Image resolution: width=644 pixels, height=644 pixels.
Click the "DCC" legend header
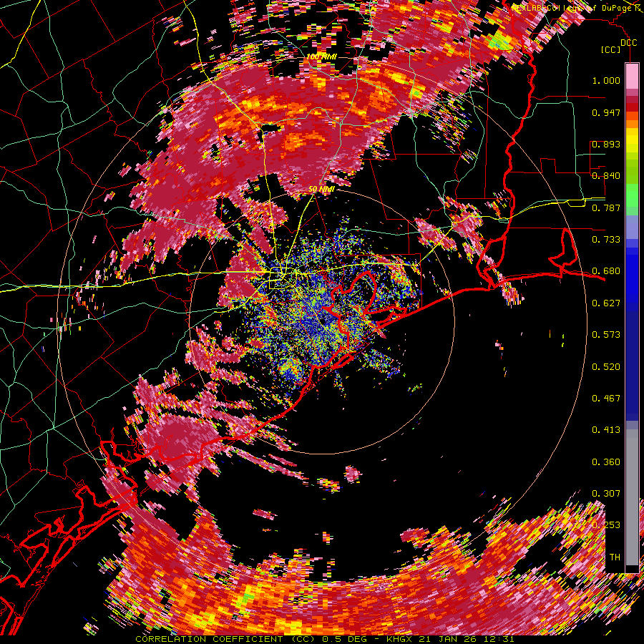[628, 43]
